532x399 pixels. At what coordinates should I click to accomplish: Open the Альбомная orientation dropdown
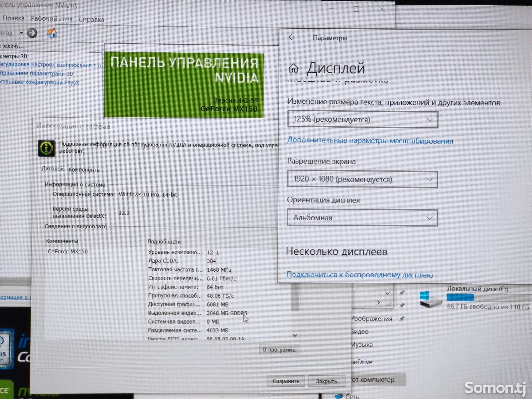[362, 218]
